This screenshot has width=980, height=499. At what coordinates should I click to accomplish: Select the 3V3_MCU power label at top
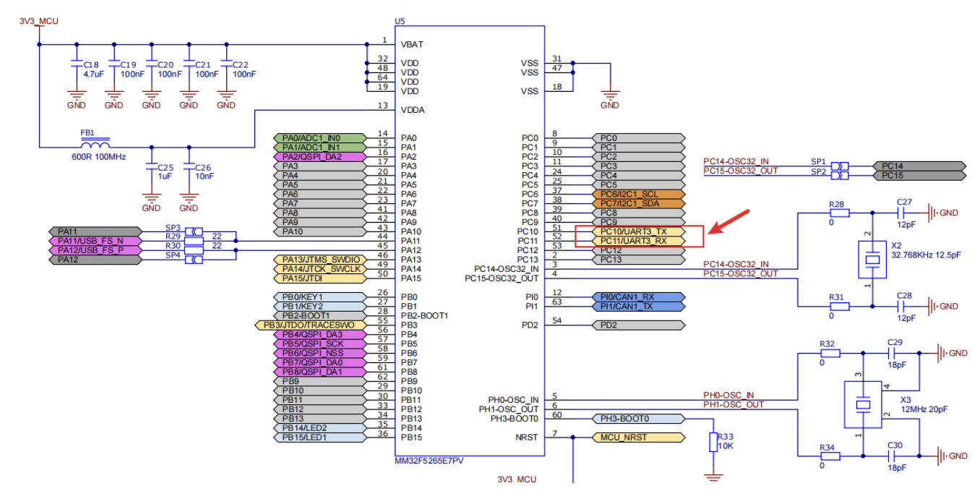pos(39,21)
